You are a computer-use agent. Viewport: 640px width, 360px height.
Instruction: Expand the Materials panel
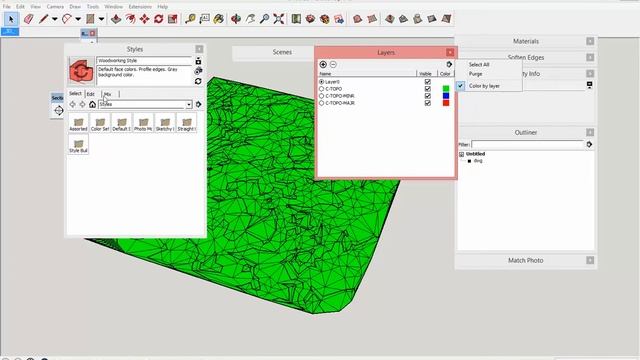(x=526, y=41)
